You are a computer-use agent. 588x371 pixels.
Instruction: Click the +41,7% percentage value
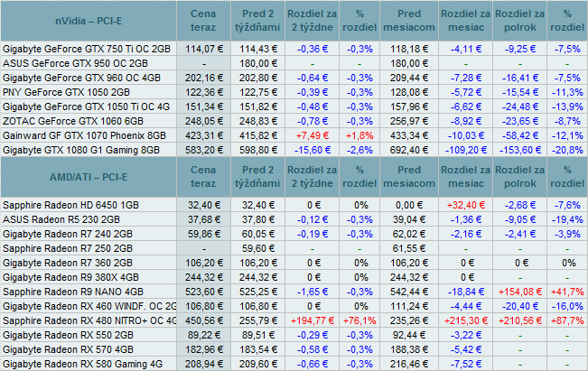tap(567, 292)
